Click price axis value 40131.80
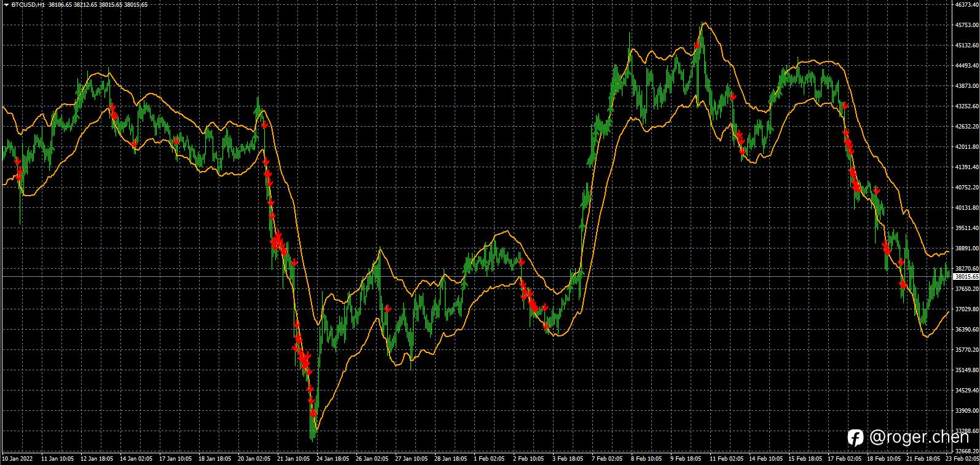 966,207
